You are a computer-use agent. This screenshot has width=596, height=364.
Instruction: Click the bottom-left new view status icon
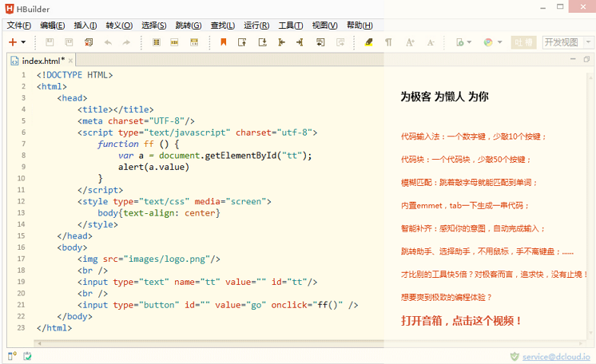[x=12, y=356]
